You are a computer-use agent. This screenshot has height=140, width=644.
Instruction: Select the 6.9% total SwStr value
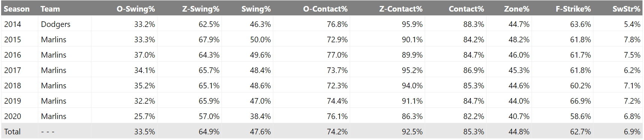(x=632, y=132)
